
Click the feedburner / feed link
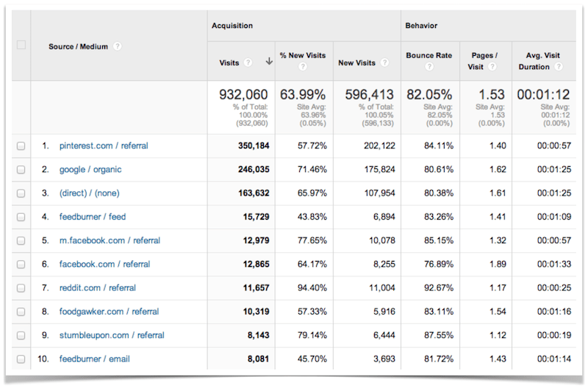[x=93, y=217]
